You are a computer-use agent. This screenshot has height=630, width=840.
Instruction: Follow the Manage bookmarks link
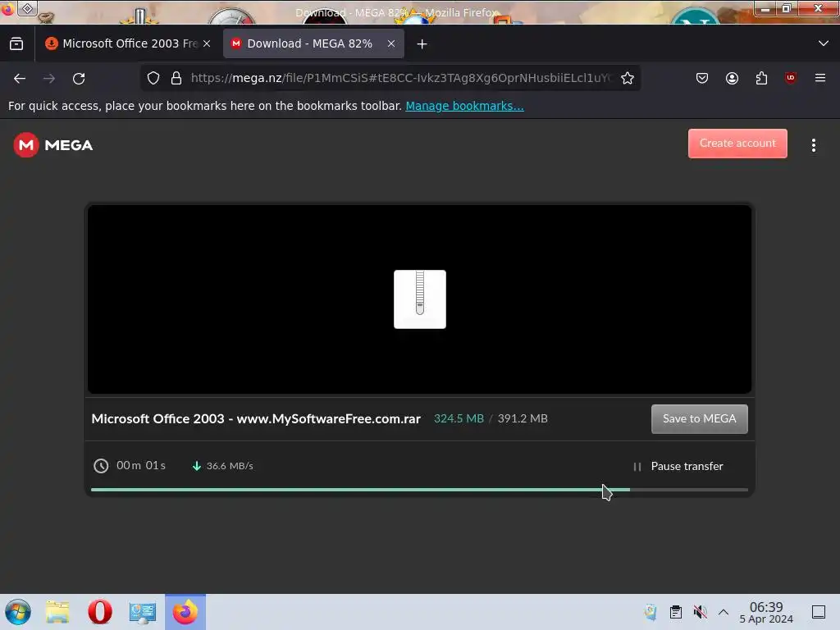pyautogui.click(x=464, y=106)
